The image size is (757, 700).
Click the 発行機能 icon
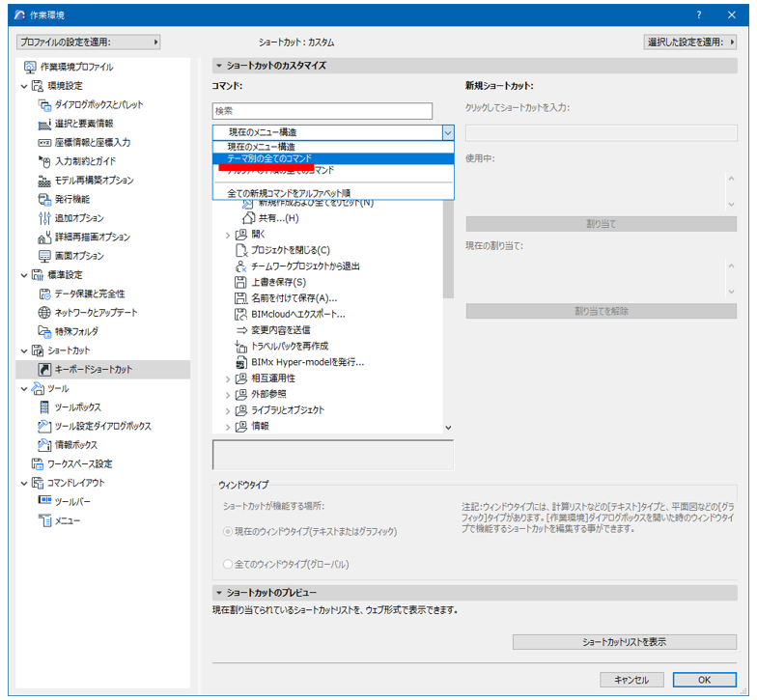[44, 199]
